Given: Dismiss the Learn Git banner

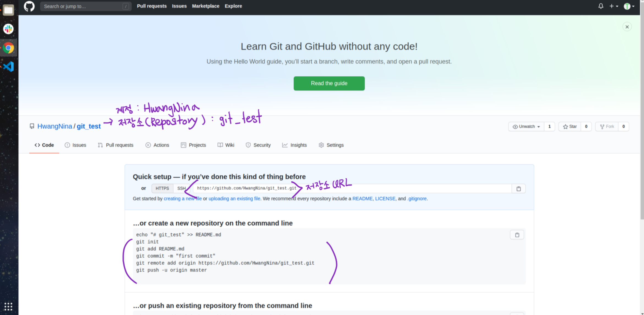Looking at the screenshot, I should click(627, 27).
